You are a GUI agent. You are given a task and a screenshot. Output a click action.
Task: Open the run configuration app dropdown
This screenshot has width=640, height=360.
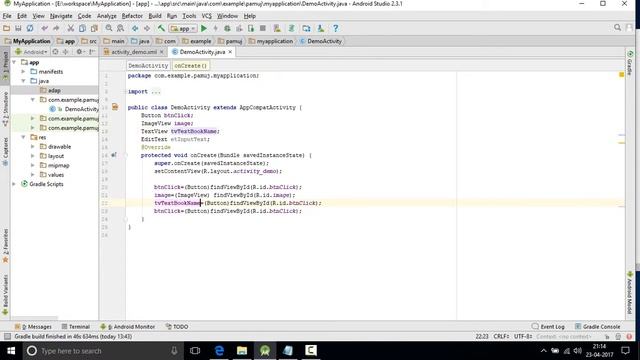coord(183,28)
